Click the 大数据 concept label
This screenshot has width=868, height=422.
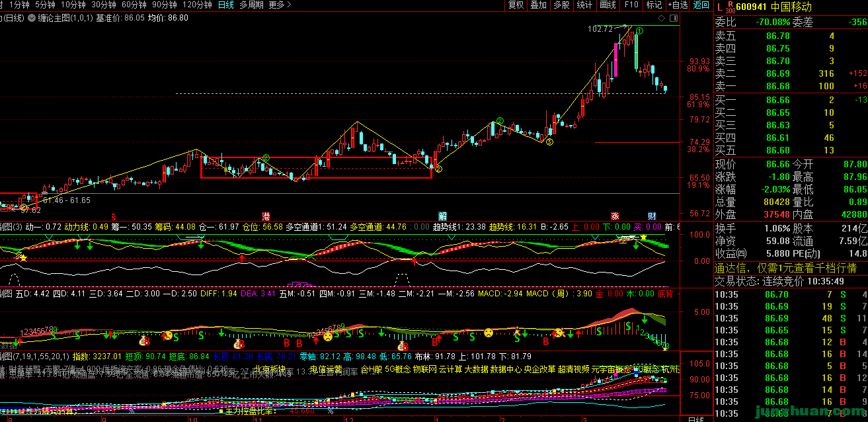coord(476,369)
